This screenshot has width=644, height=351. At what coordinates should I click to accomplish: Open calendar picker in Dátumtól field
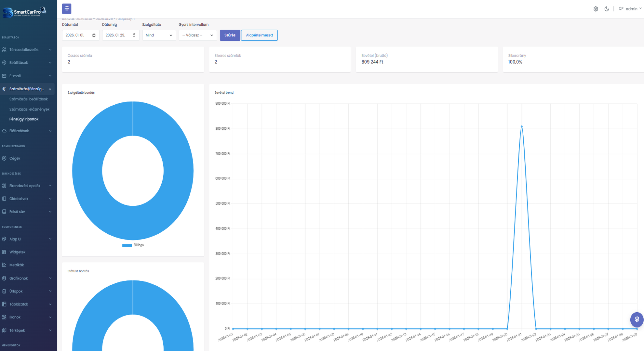tap(94, 35)
